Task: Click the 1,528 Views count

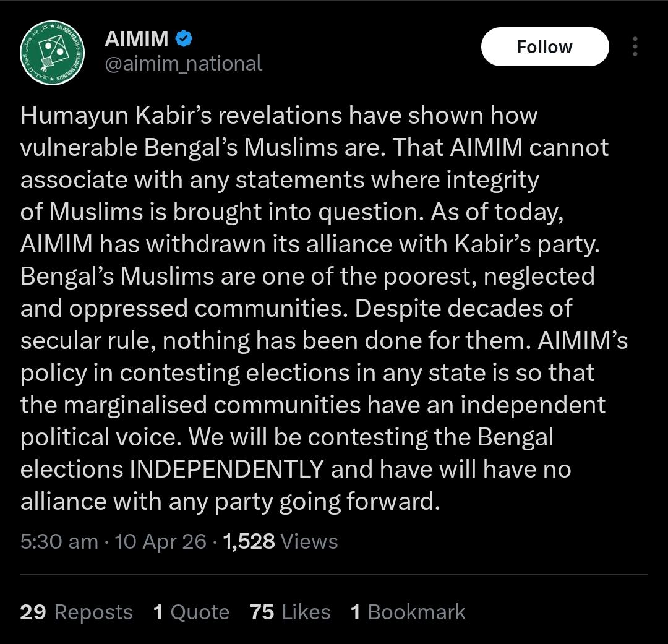Action: 280,541
